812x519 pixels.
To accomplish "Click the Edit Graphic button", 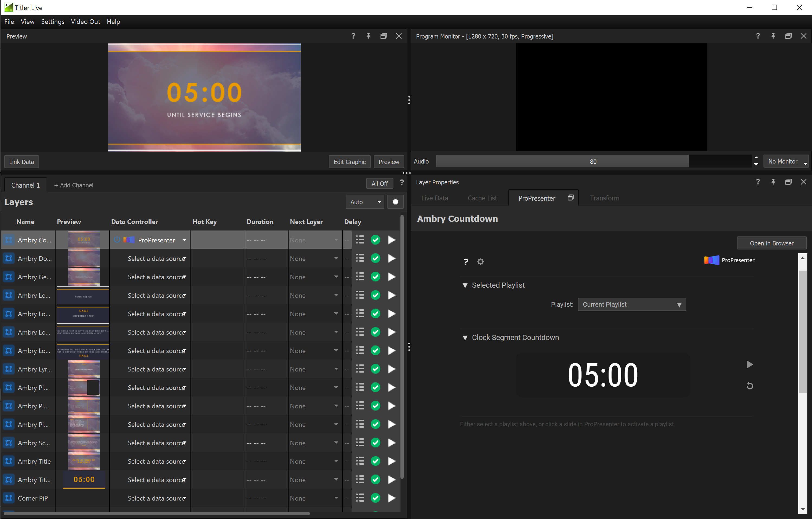I will pos(349,162).
